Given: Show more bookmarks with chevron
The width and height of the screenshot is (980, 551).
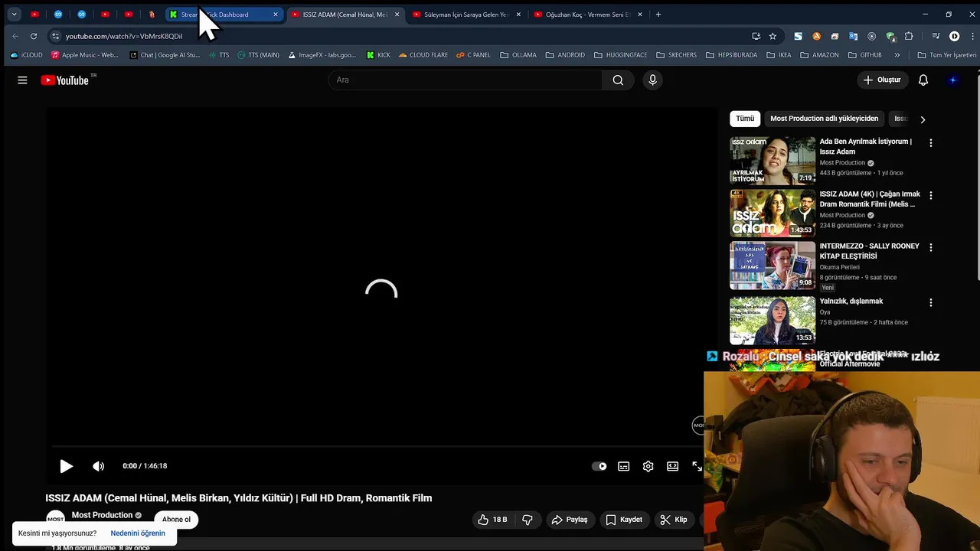Looking at the screenshot, I should click(897, 55).
